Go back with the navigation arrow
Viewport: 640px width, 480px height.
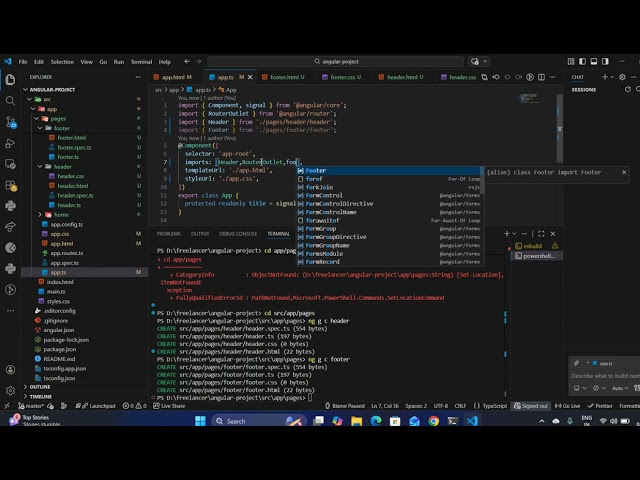pyautogui.click(x=187, y=62)
